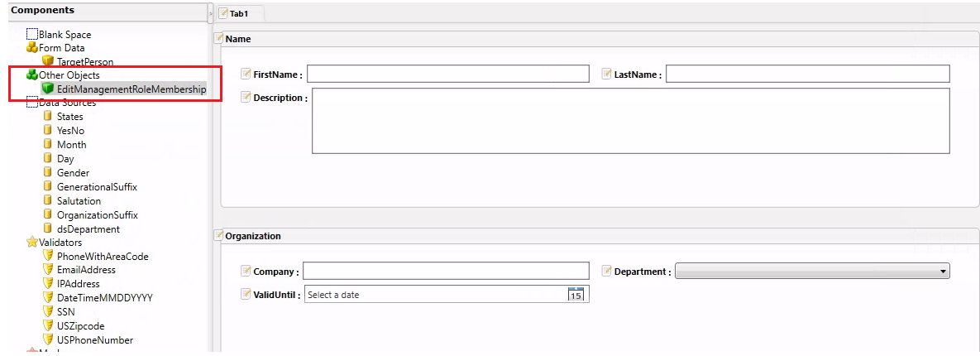Click the USPhoneNumber validator shield icon
The width and height of the screenshot is (980, 356).
(x=47, y=339)
